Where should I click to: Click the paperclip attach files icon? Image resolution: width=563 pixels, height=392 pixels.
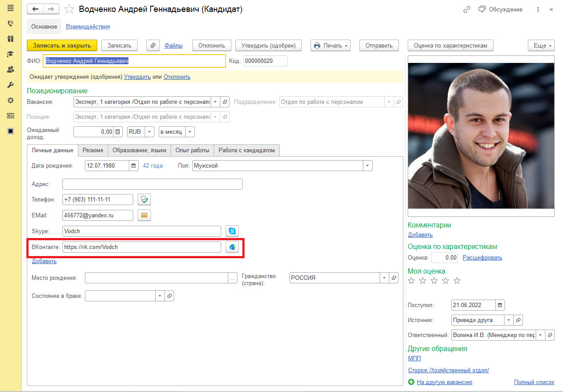coord(153,45)
